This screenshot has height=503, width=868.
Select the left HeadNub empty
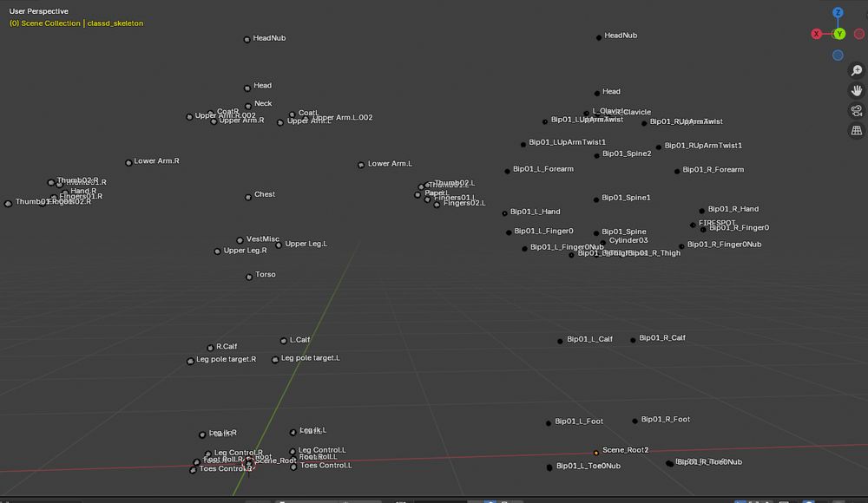pyautogui.click(x=247, y=39)
